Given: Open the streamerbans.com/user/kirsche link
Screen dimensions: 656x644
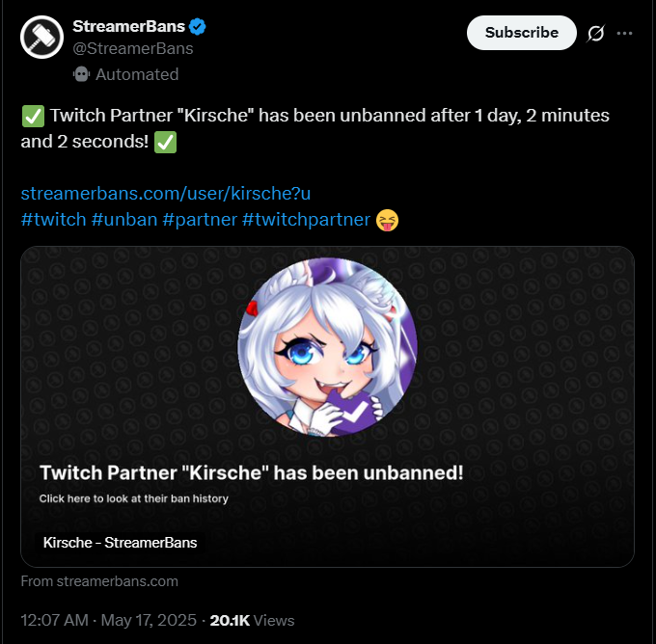Looking at the screenshot, I should click(x=165, y=193).
